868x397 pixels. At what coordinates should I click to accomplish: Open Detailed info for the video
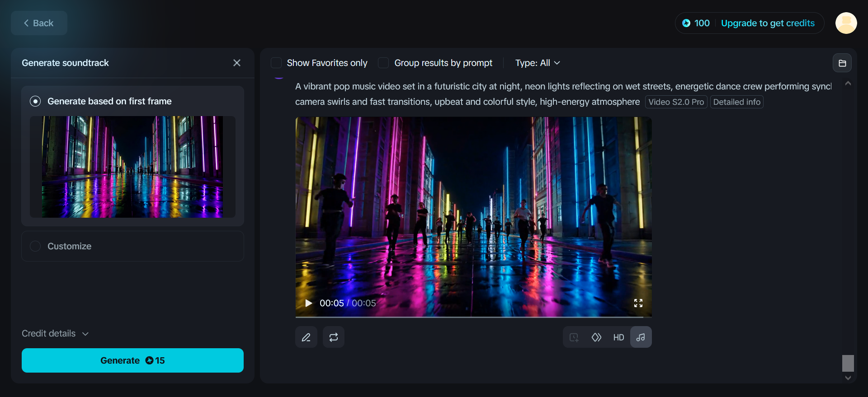[736, 102]
